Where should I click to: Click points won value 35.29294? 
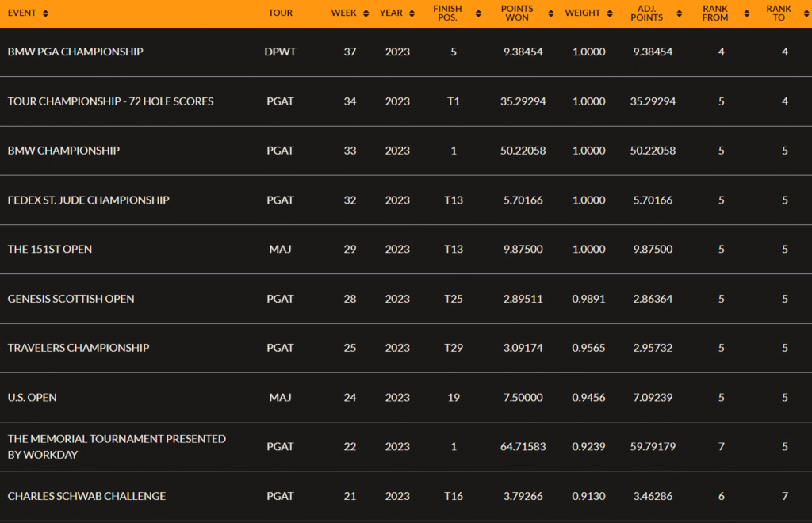[x=523, y=101]
